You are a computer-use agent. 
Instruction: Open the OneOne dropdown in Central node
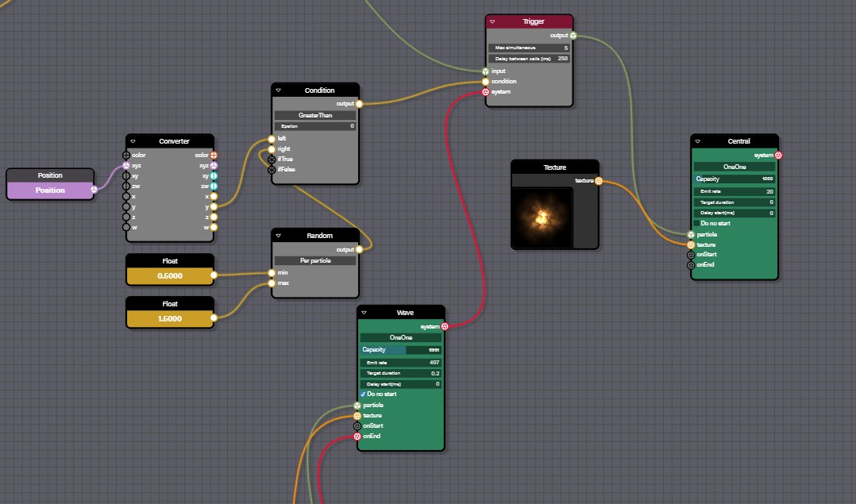(735, 167)
